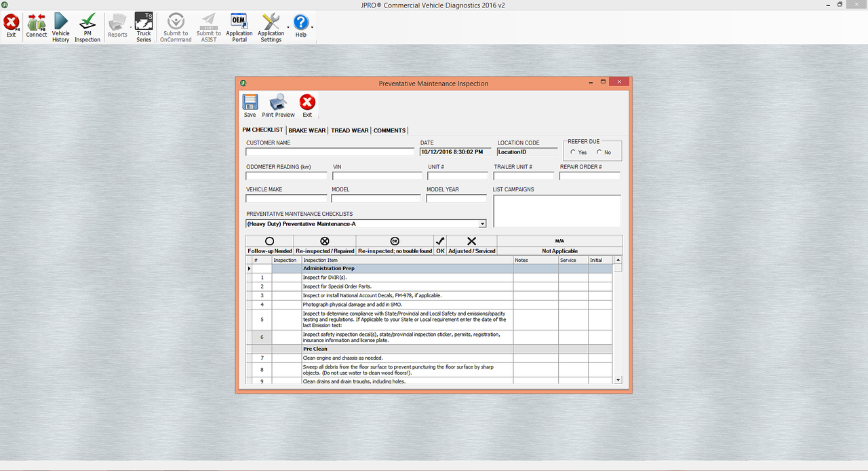This screenshot has height=471, width=868.
Task: Switch to the PM CHECKLIST tab
Action: point(263,130)
